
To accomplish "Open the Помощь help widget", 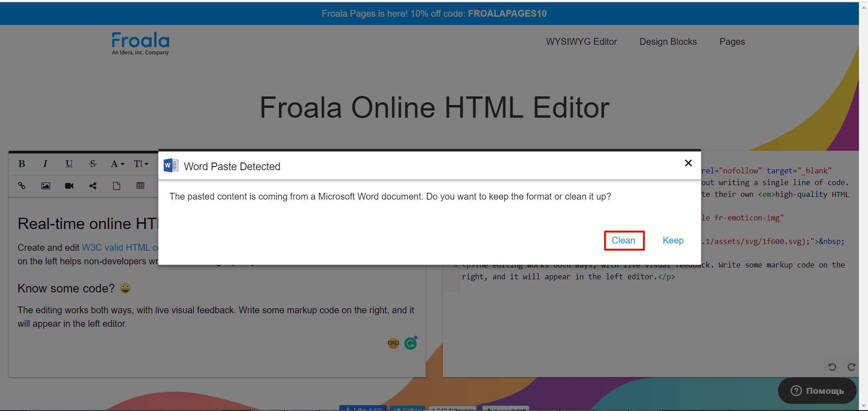I will [817, 391].
